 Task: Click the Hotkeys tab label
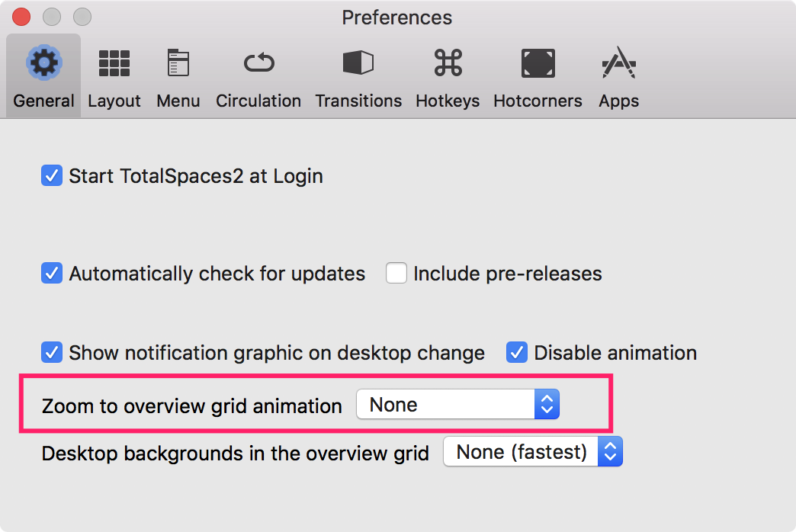(448, 101)
